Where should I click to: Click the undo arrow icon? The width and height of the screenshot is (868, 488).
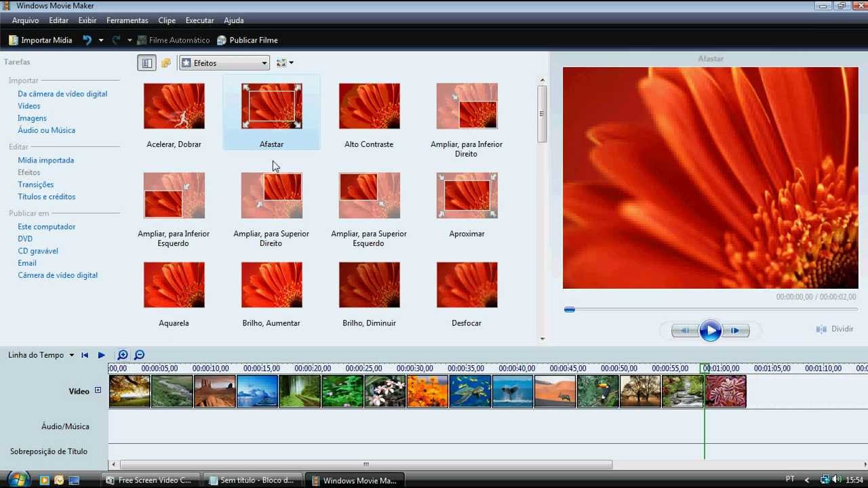87,40
